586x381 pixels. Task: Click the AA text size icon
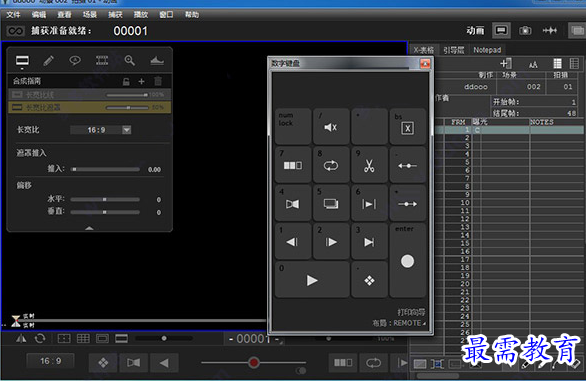point(533,64)
